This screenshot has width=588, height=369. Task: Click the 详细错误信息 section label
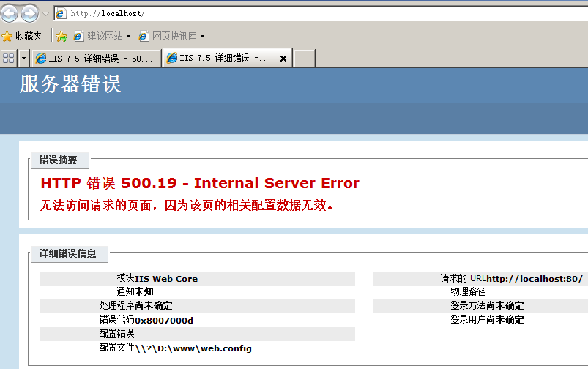(70, 254)
